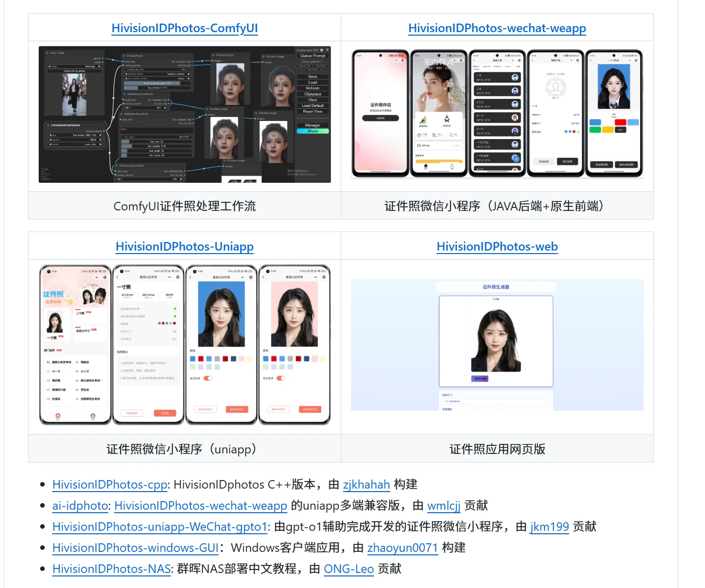Open the ai-idphoto project link
Viewport: 705px width, 588px height.
pyautogui.click(x=80, y=506)
